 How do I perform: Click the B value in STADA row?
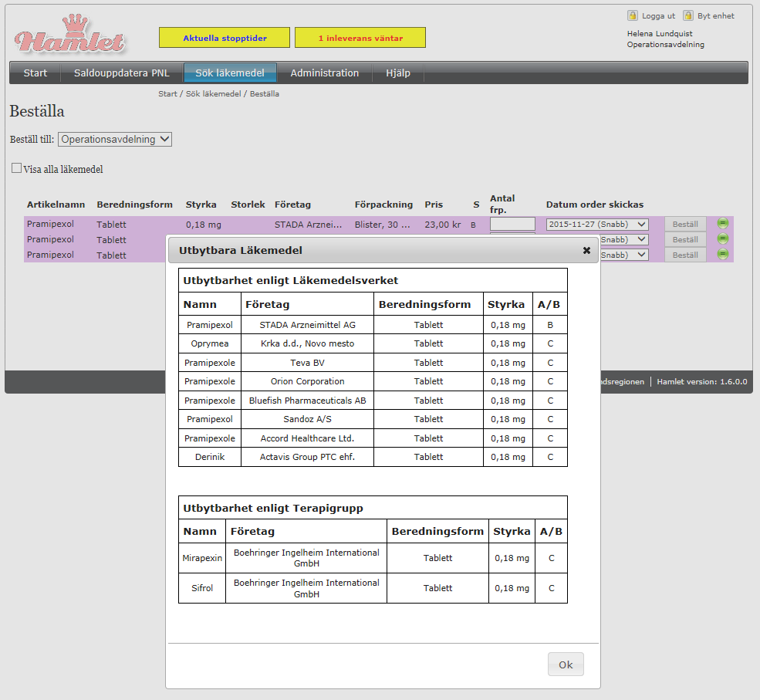pyautogui.click(x=550, y=325)
